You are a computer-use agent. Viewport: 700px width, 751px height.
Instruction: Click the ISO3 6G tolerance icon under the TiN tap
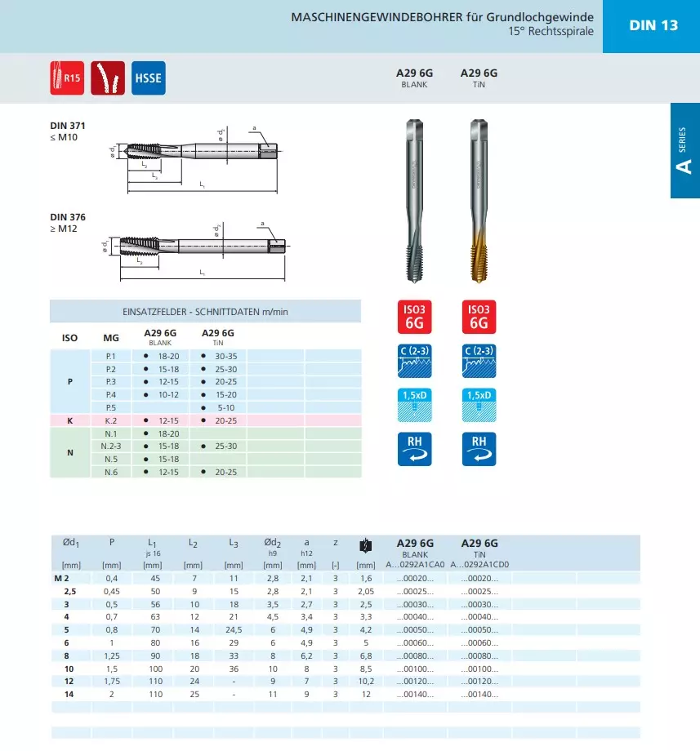(x=479, y=317)
